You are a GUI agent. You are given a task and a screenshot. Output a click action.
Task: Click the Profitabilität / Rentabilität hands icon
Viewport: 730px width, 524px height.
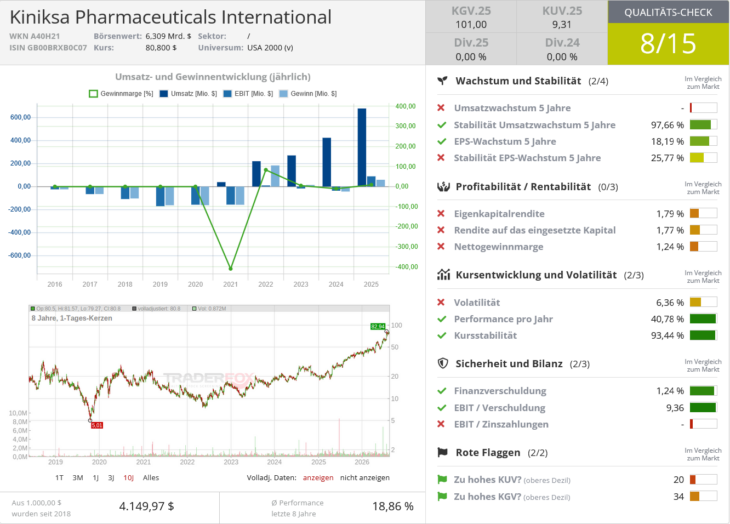click(443, 187)
